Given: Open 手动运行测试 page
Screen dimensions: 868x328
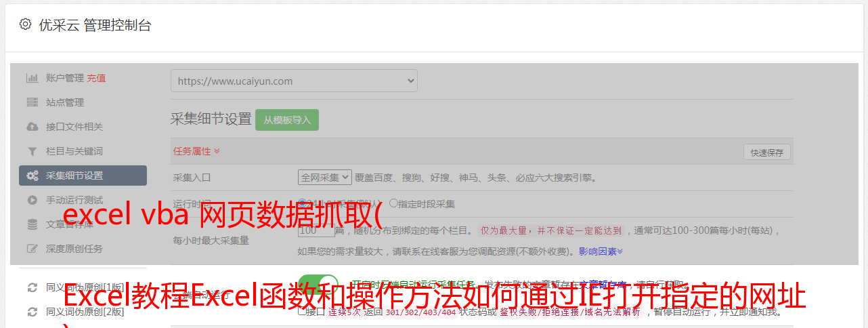Looking at the screenshot, I should (74, 200).
